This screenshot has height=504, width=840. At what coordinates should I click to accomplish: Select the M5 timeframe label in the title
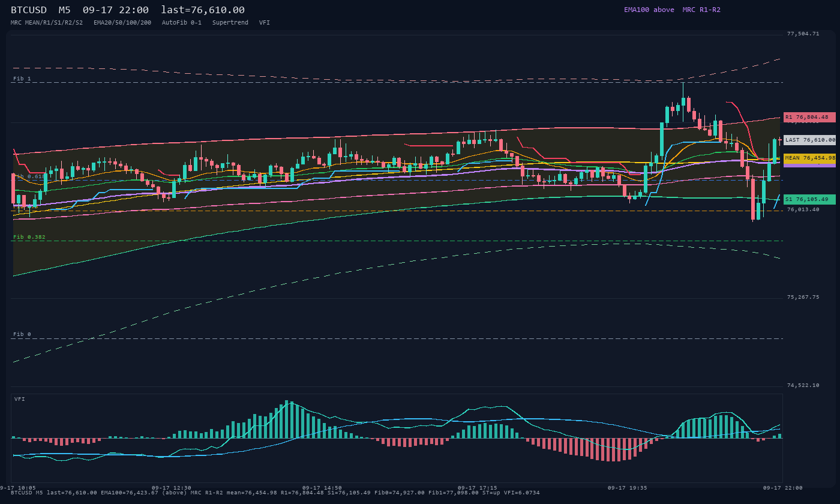(x=65, y=10)
